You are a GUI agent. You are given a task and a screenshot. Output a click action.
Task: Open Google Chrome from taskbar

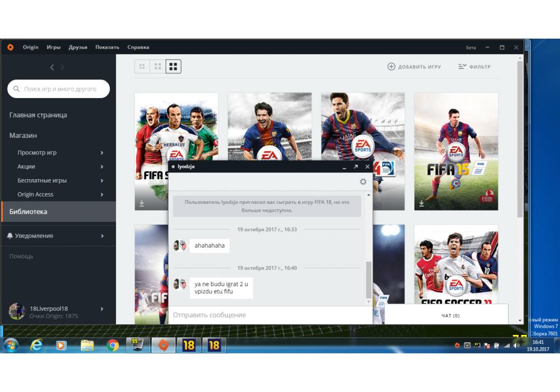tap(113, 346)
